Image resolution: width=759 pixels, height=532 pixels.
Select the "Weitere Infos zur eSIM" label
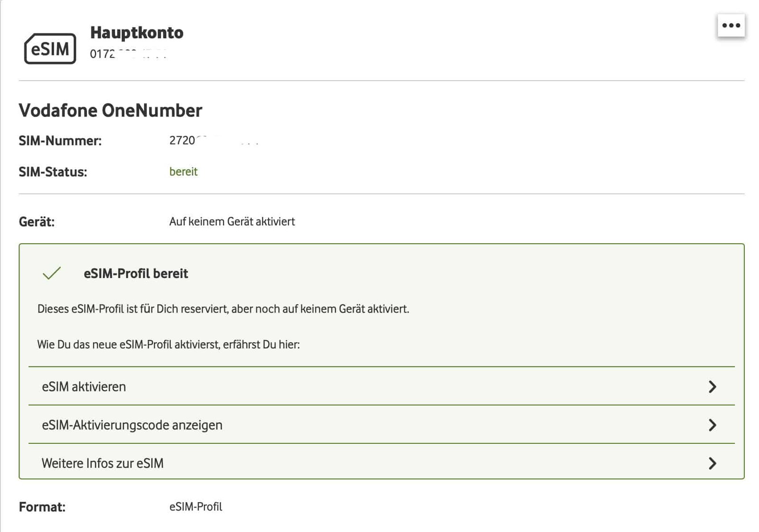(x=102, y=463)
